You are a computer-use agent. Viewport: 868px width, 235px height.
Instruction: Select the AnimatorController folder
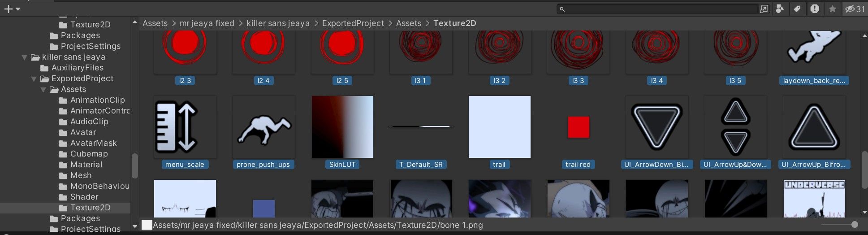tap(94, 111)
